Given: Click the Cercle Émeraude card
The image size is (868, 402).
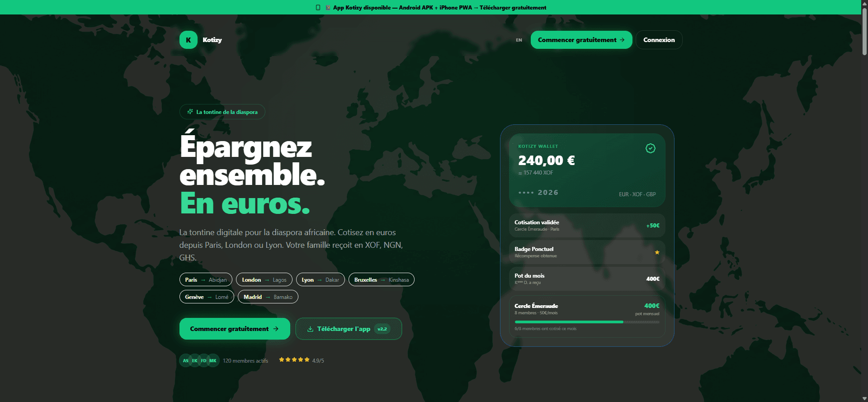Looking at the screenshot, I should coord(587,317).
